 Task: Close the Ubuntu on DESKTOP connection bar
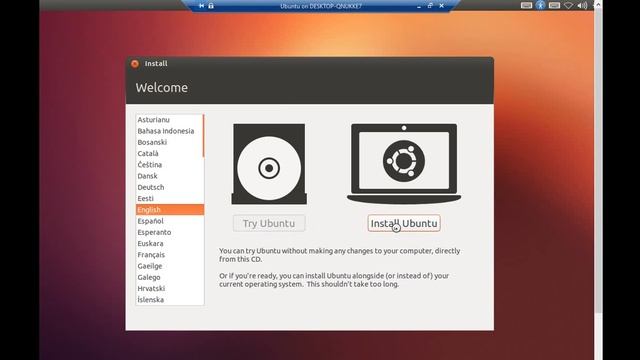click(x=442, y=6)
